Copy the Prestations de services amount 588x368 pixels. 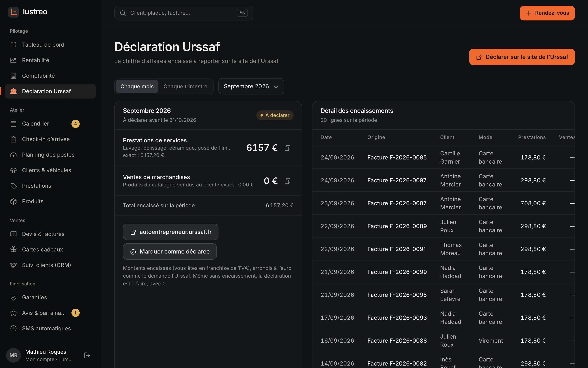287,148
